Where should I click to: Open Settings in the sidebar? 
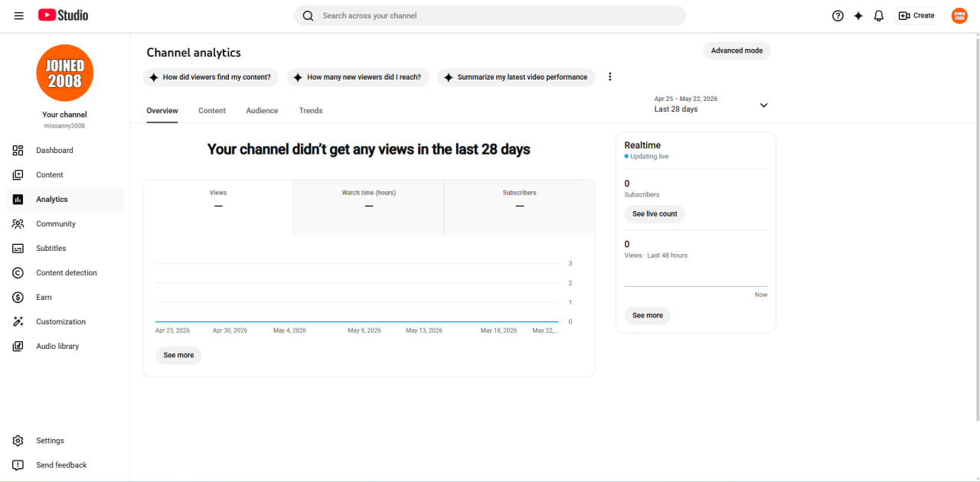point(64,441)
